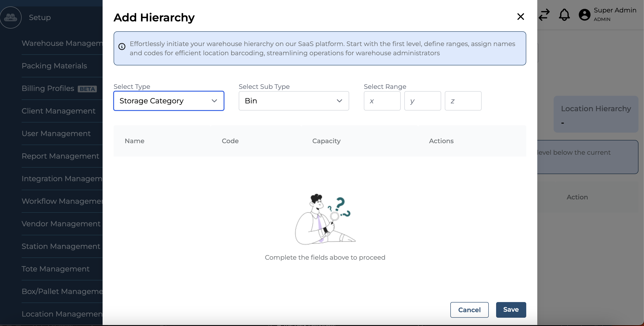The width and height of the screenshot is (644, 326).
Task: Open the notifications bell
Action: (564, 15)
